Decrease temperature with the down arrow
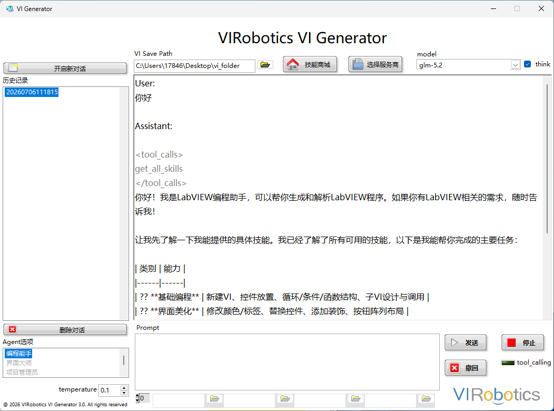The height and width of the screenshot is (411, 554). pos(124,393)
